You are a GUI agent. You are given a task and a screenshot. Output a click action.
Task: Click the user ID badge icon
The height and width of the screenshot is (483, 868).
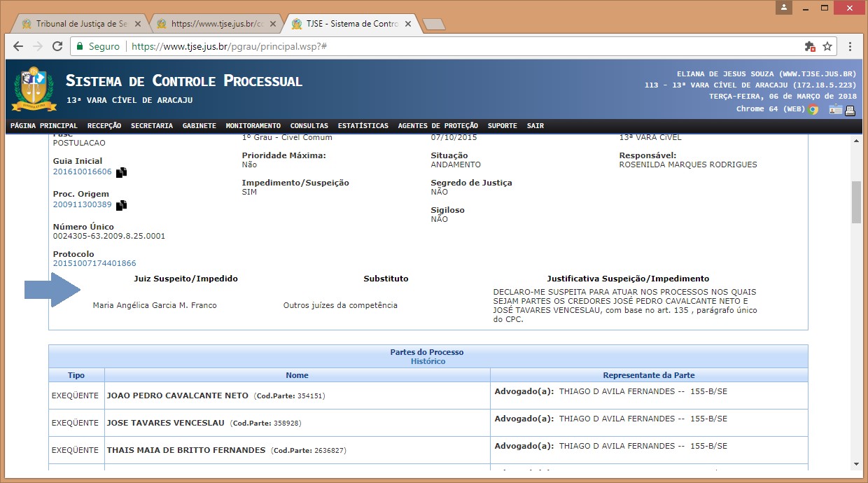835,109
